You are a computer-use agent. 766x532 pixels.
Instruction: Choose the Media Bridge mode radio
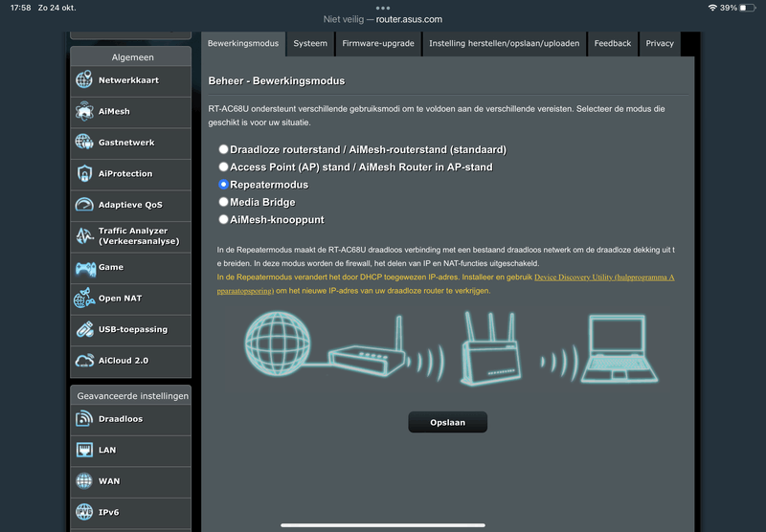(x=223, y=202)
